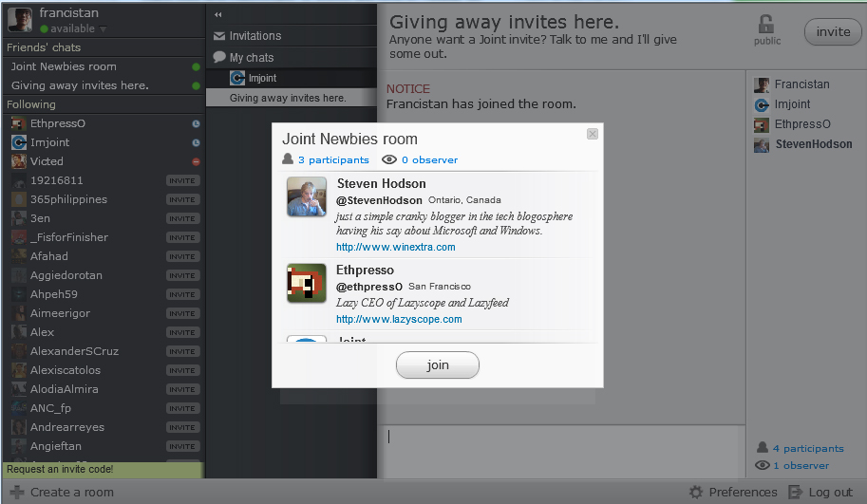Viewport: 867px width, 504px height.
Task: Click the chat message input field
Action: tap(561, 451)
